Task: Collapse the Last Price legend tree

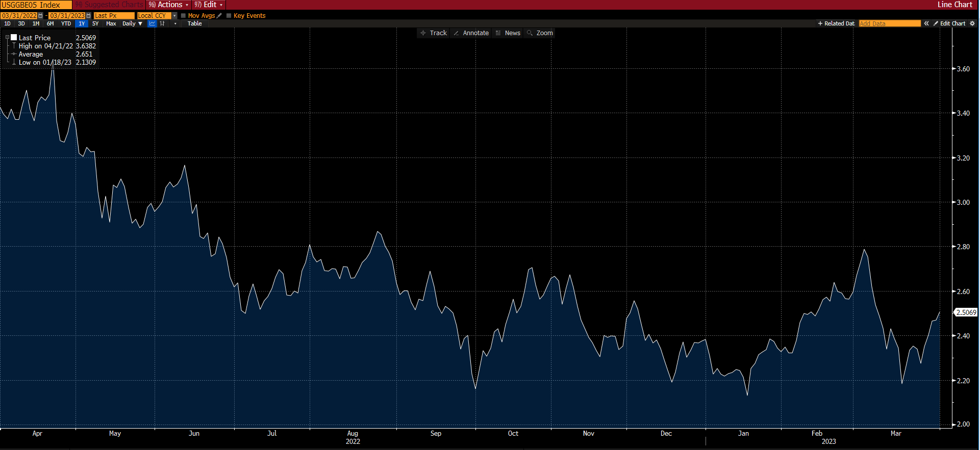Action: [7, 38]
